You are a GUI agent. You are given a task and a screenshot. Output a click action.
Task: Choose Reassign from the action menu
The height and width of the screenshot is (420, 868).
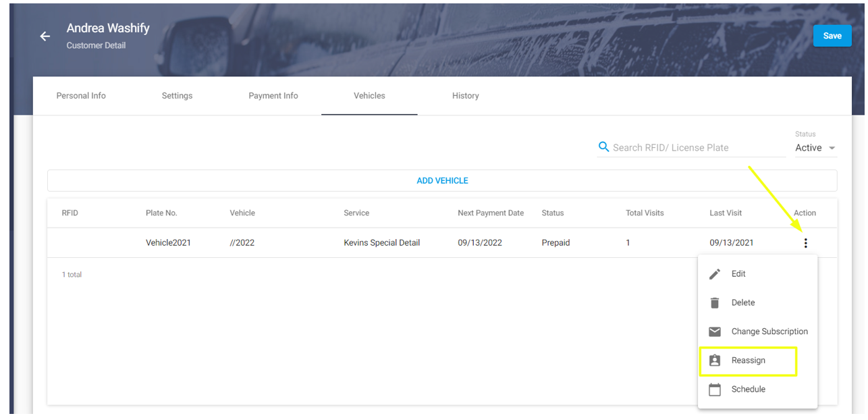748,360
